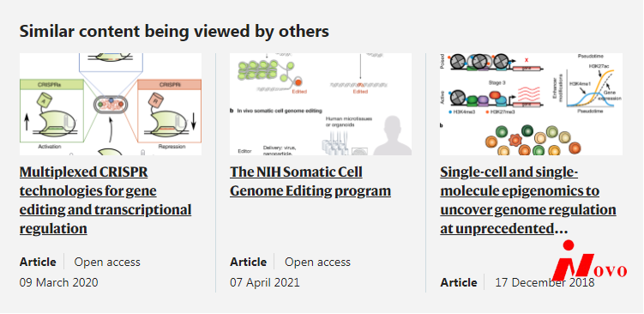Open the Multiplexed CRISPR technologies article thumbnail

click(x=111, y=104)
